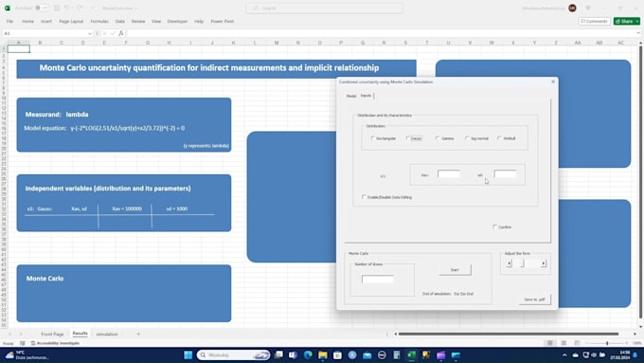This screenshot has height=363, width=644.
Task: Open the Comments pane button
Action: (x=594, y=21)
